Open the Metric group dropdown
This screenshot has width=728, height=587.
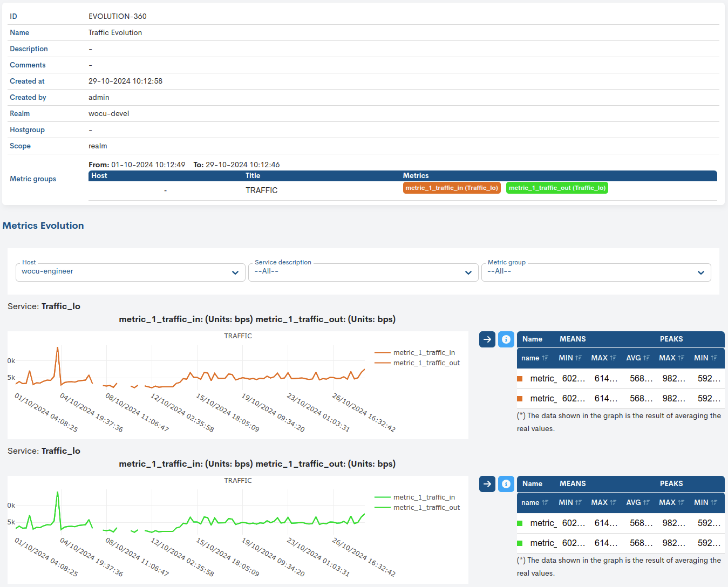(596, 272)
